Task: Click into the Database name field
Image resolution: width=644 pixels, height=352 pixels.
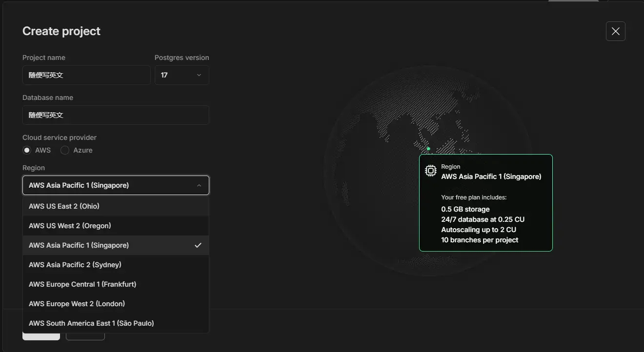Action: click(x=116, y=115)
